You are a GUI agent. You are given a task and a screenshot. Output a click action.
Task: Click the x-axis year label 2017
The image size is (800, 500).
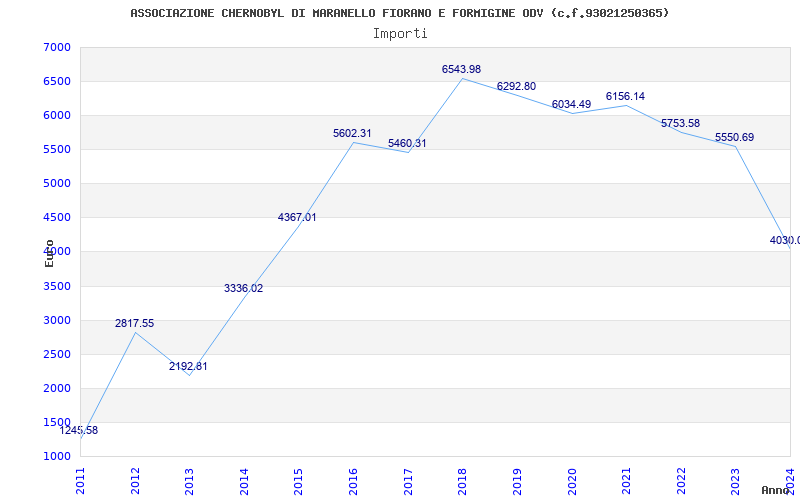(x=408, y=481)
